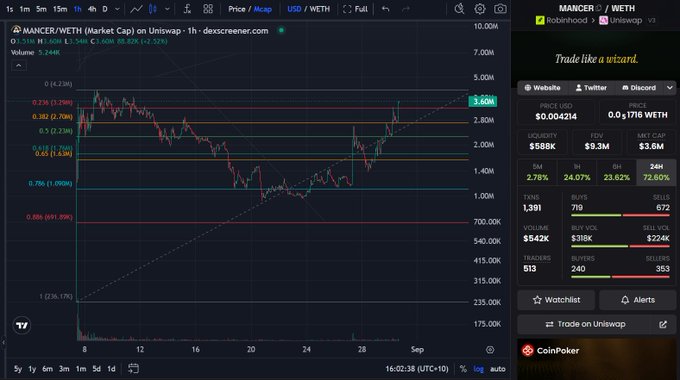Add pair to Watchlist
Viewport: 680px width, 380px height.
pos(556,300)
